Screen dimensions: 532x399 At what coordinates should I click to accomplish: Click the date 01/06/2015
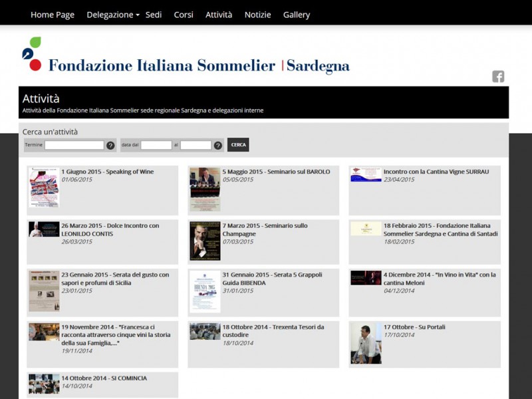76,180
